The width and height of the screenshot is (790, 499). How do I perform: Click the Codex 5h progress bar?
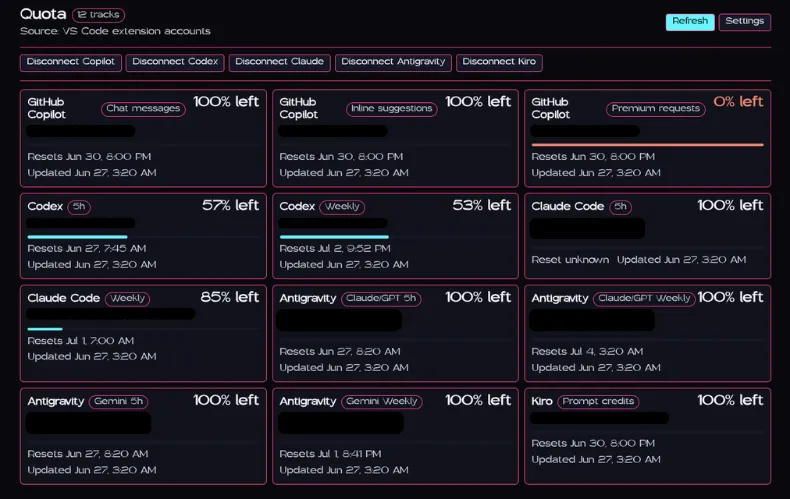(77, 236)
